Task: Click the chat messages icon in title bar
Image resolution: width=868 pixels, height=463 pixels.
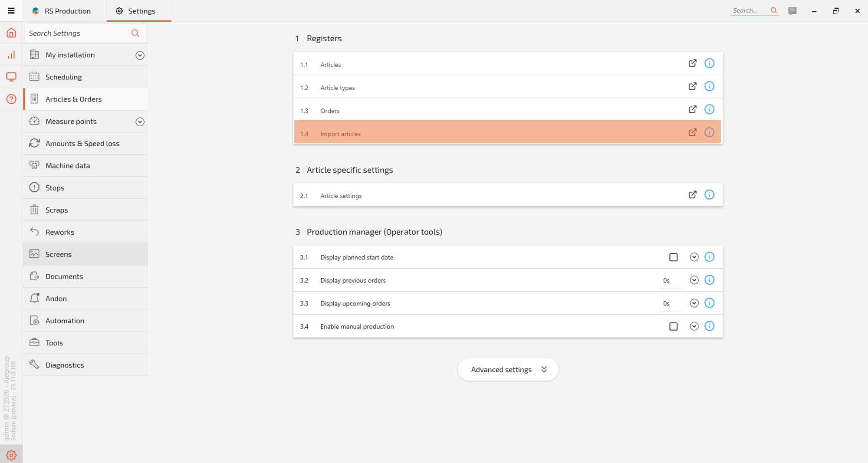Action: [x=792, y=11]
